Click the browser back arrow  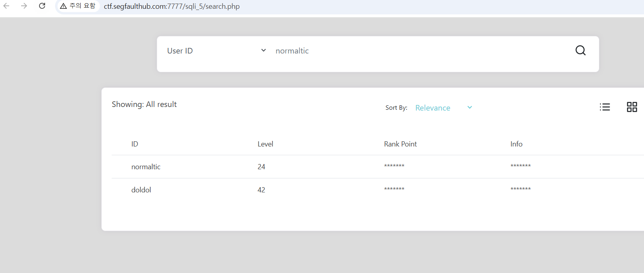pyautogui.click(x=6, y=6)
